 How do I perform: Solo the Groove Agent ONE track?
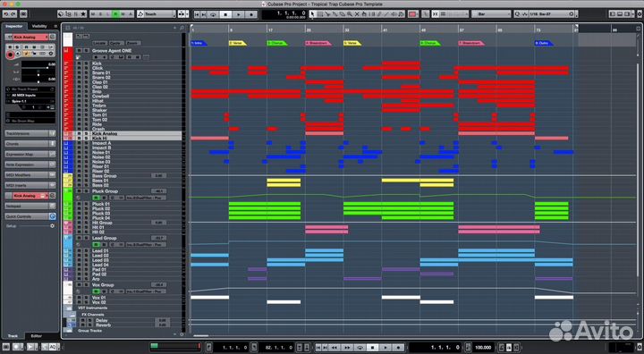pos(86,51)
